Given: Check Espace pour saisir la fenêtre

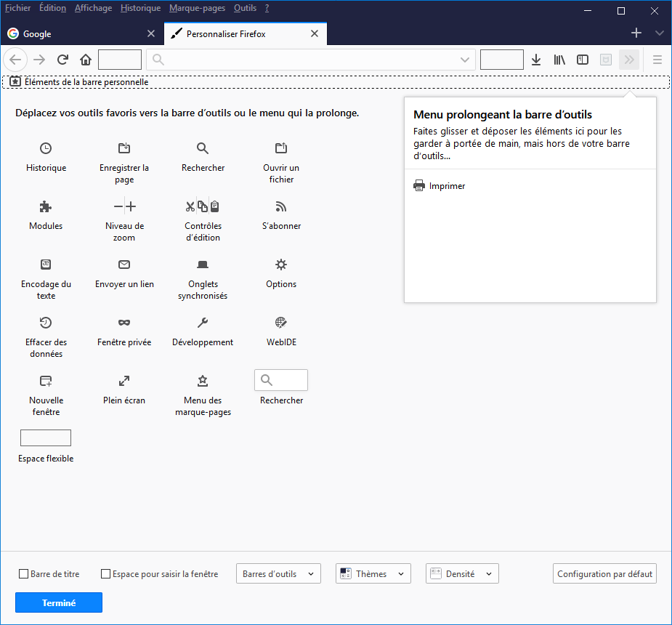Looking at the screenshot, I should pos(105,573).
